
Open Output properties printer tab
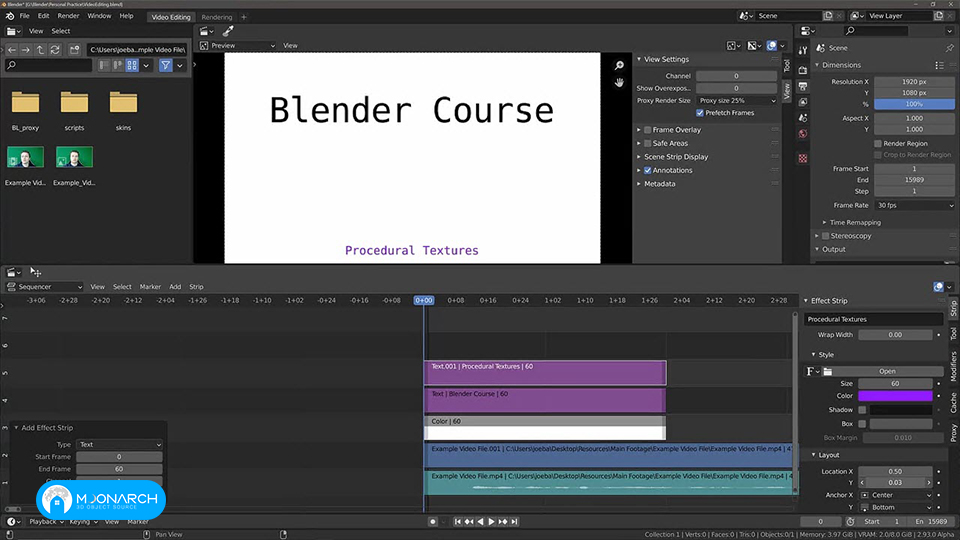tap(803, 86)
